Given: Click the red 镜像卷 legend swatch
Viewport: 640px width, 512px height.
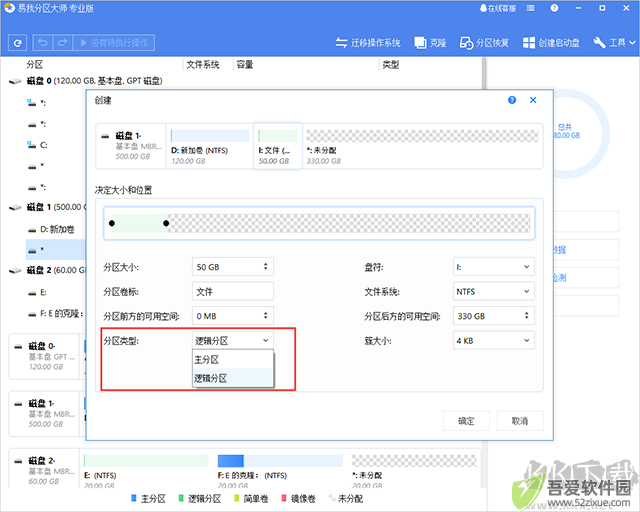Looking at the screenshot, I should (x=284, y=498).
